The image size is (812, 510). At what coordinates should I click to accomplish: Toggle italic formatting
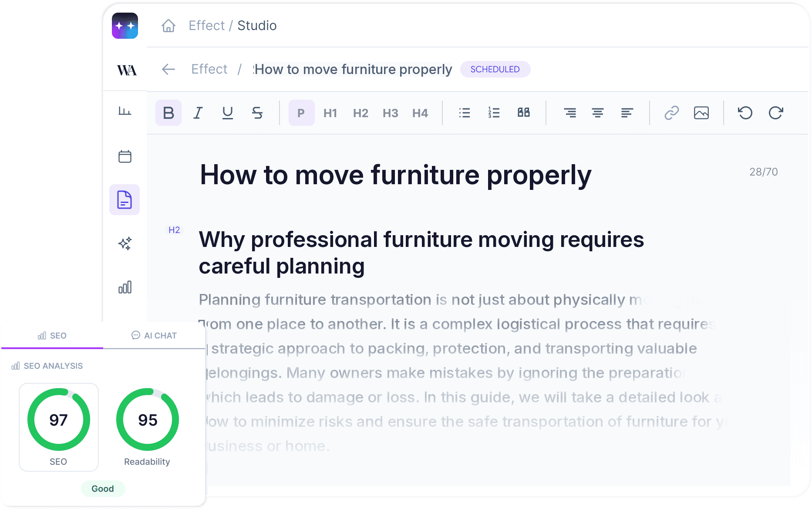(198, 113)
